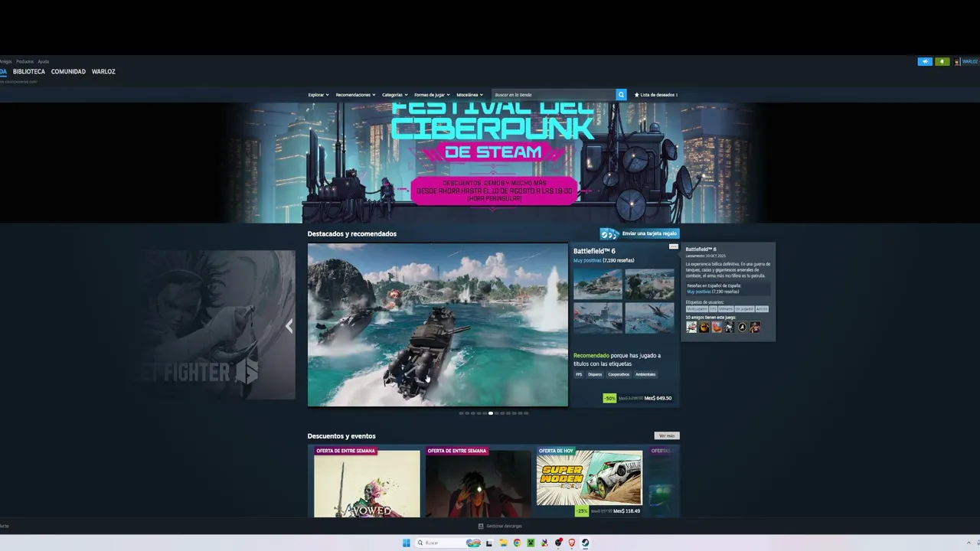The height and width of the screenshot is (551, 980).
Task: Open the Festival del Ciberpunk banner
Action: click(493, 162)
